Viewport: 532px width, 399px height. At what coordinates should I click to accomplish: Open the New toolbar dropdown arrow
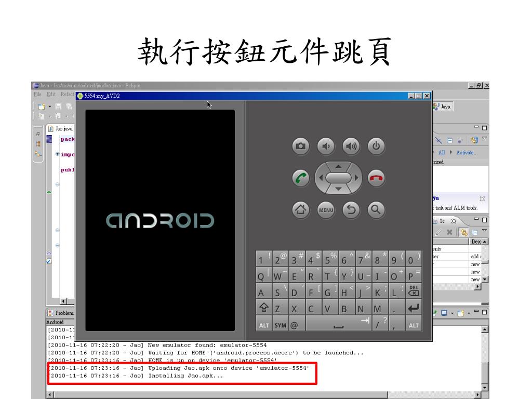click(49, 107)
